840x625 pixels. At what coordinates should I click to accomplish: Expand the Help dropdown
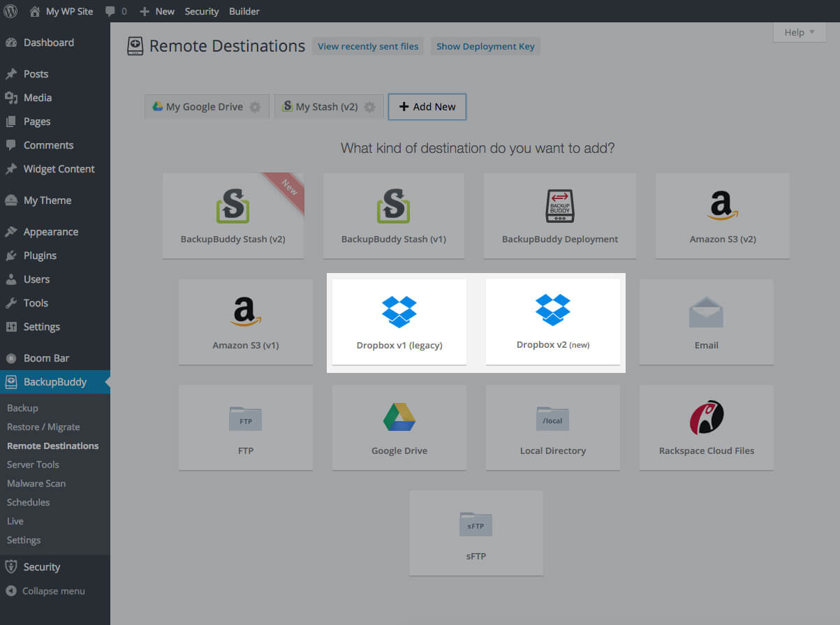(800, 32)
